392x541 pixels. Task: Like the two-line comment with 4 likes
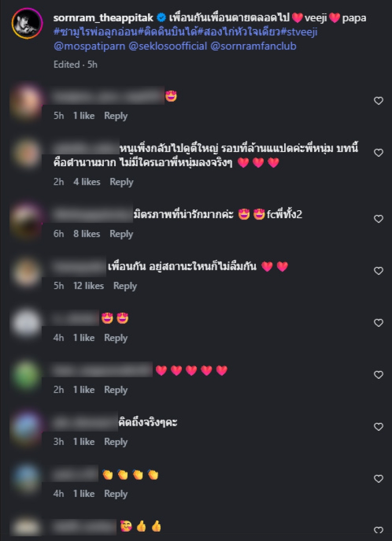(379, 152)
